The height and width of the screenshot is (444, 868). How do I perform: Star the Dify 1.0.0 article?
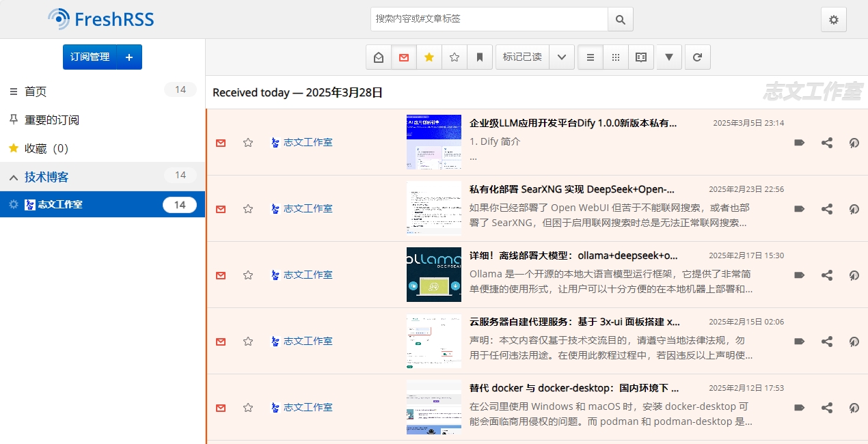click(x=248, y=143)
